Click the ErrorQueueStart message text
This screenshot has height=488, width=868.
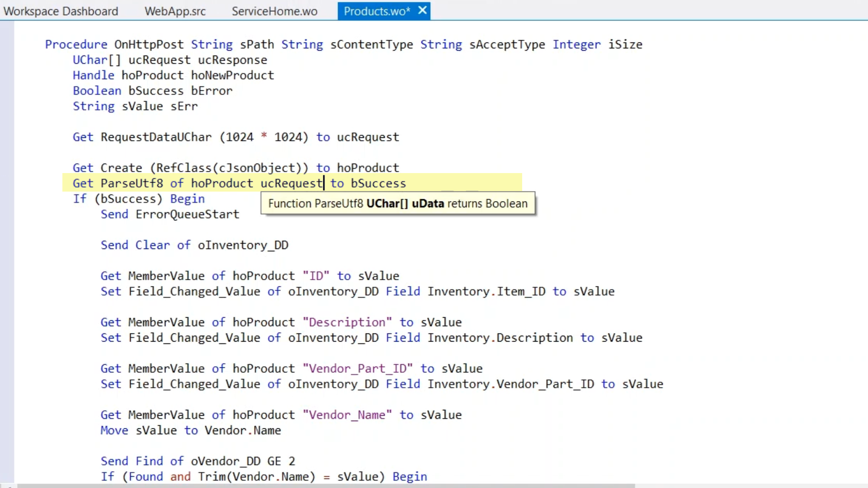(x=187, y=214)
